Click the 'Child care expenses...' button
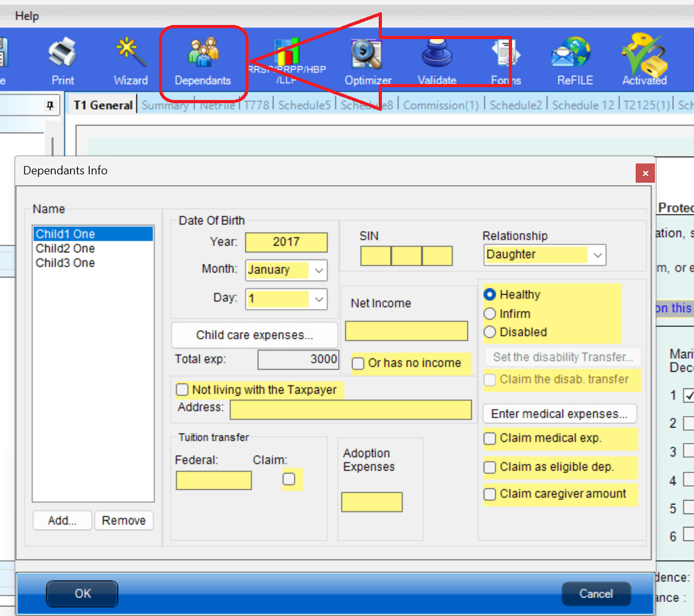The width and height of the screenshot is (694, 616). [254, 335]
